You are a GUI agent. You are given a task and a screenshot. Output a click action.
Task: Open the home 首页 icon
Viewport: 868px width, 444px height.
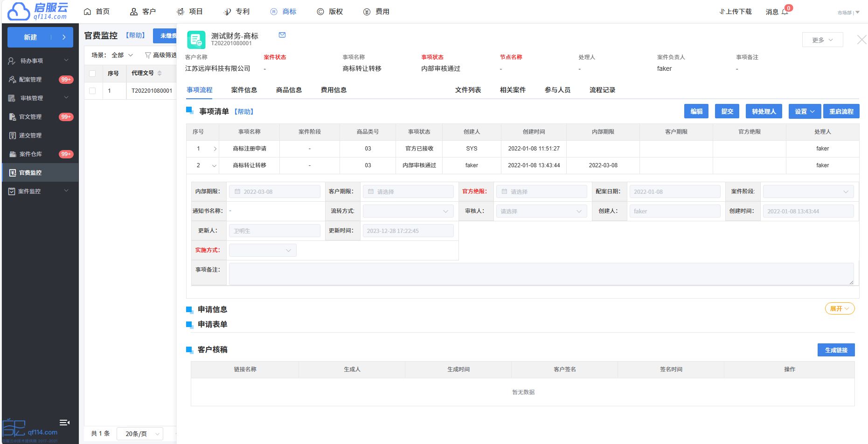coord(87,12)
